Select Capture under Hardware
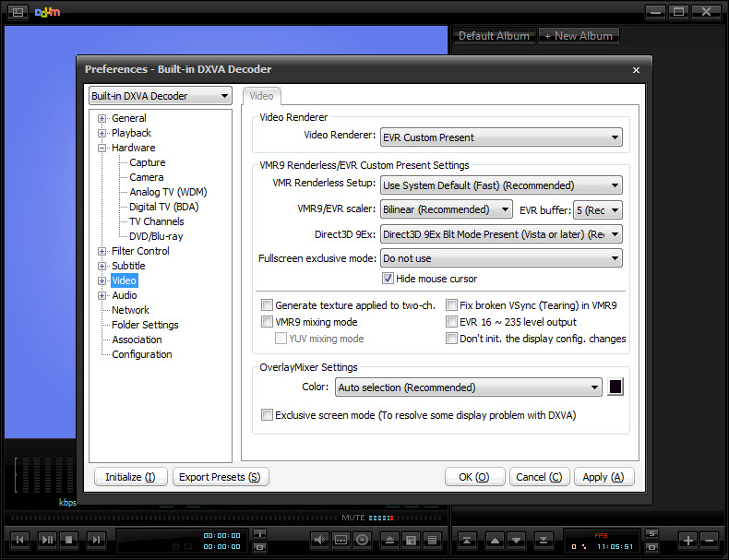 coord(148,162)
